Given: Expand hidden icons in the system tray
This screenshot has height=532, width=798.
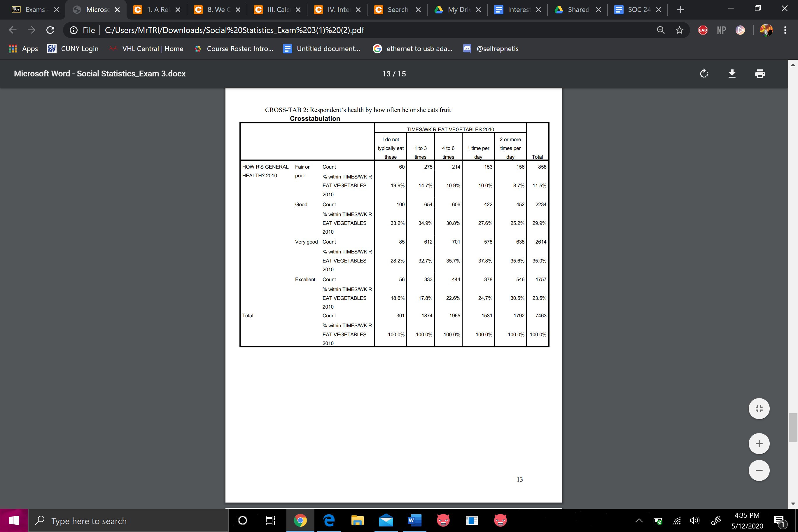Looking at the screenshot, I should click(638, 520).
